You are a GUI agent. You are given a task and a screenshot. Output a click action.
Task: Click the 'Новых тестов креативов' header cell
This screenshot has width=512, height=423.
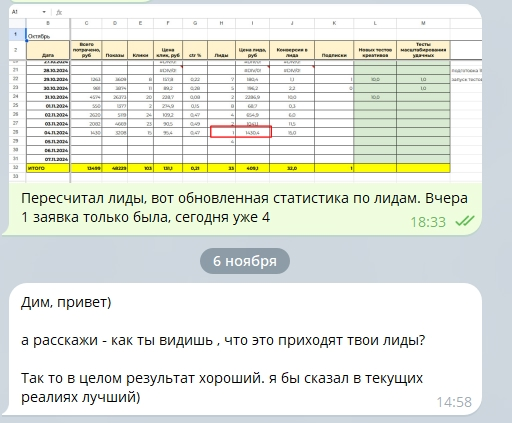375,50
